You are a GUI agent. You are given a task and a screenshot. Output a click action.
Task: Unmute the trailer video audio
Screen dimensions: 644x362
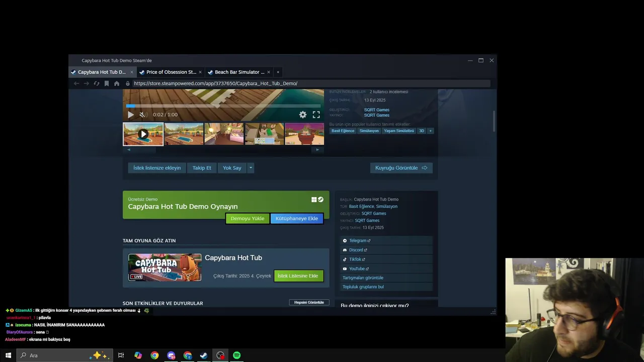pyautogui.click(x=142, y=115)
